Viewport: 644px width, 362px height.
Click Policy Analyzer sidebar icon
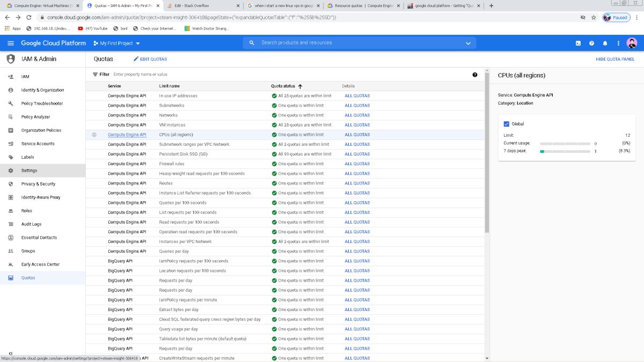coord(11,117)
